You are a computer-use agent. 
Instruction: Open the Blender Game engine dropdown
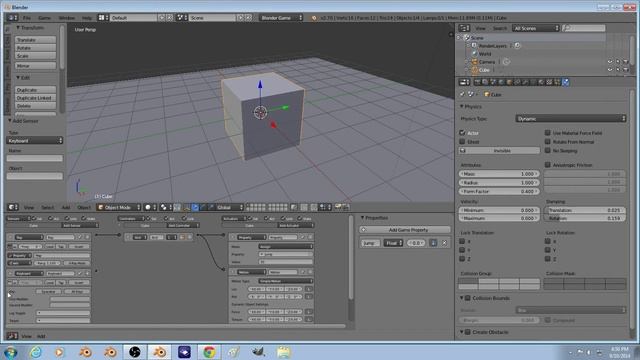pos(281,18)
